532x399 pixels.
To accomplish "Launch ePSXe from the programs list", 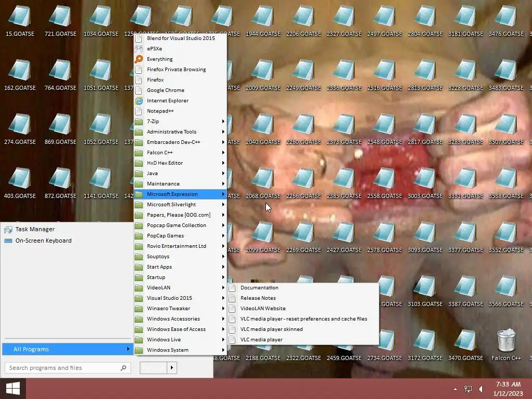I will [180, 48].
